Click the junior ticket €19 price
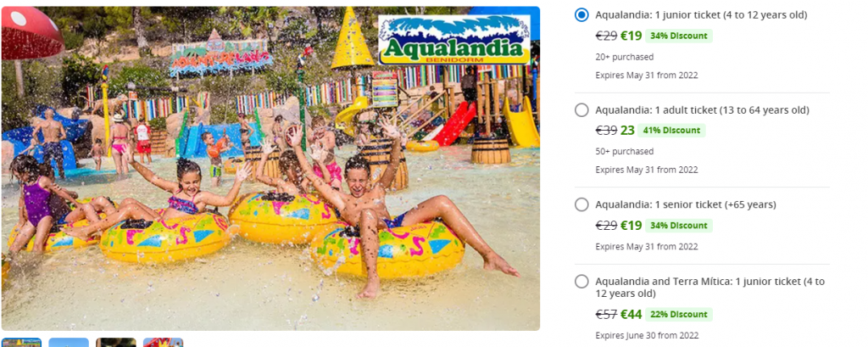 (631, 36)
